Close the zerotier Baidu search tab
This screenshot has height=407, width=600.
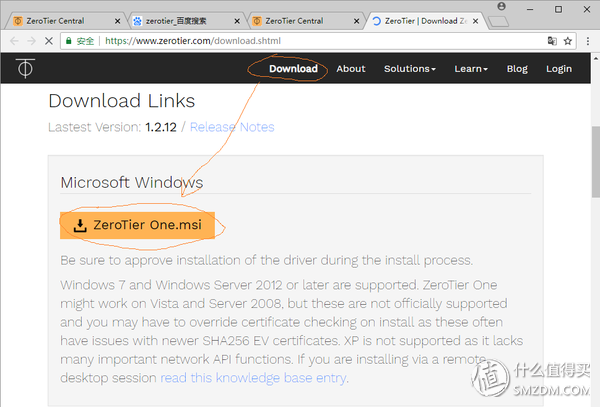coord(237,21)
